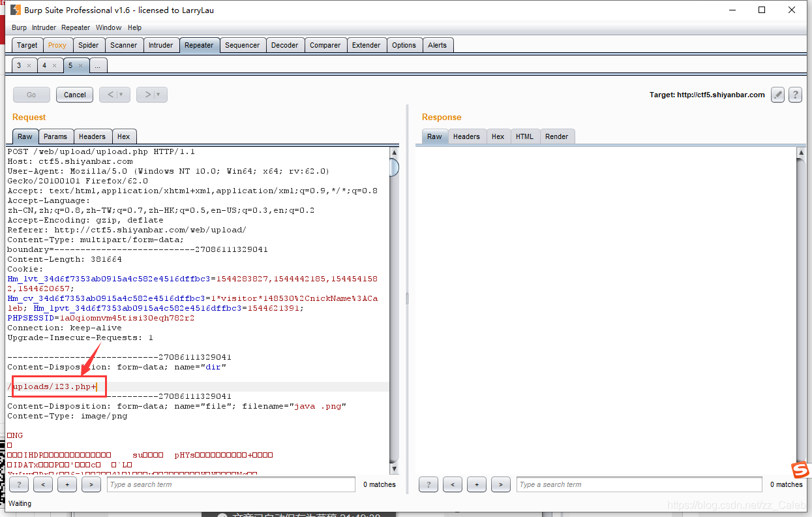Click the response search plus button
The width and height of the screenshot is (812, 517).
point(477,484)
